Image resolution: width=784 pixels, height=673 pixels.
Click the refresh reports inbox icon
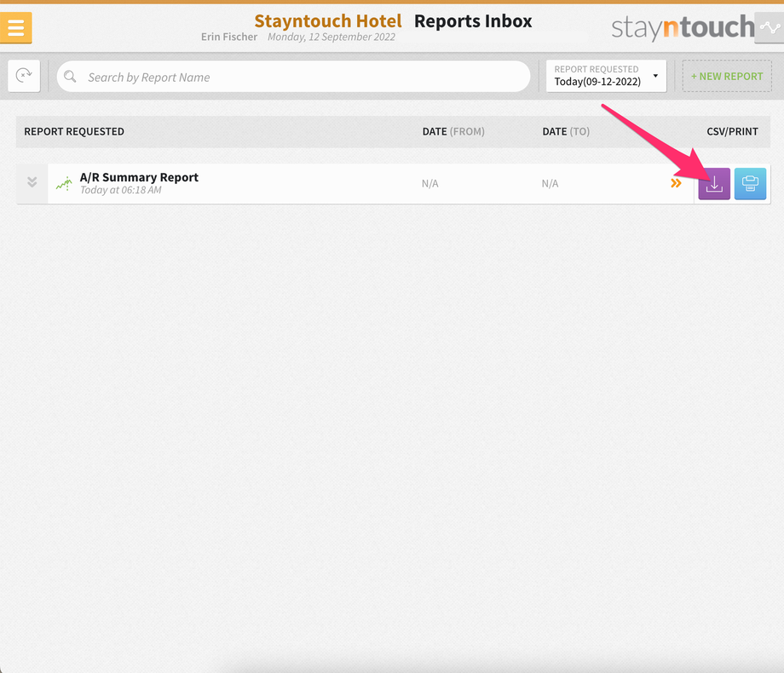24,76
